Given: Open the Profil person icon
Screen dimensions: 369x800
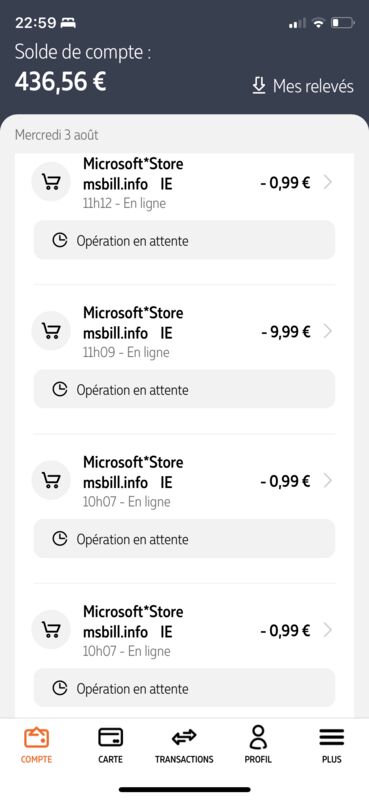Looking at the screenshot, I should tap(258, 737).
